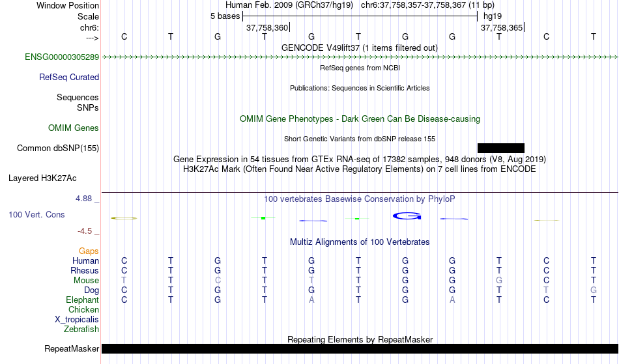Click the Sequences SNPs track label

pyautogui.click(x=78, y=102)
